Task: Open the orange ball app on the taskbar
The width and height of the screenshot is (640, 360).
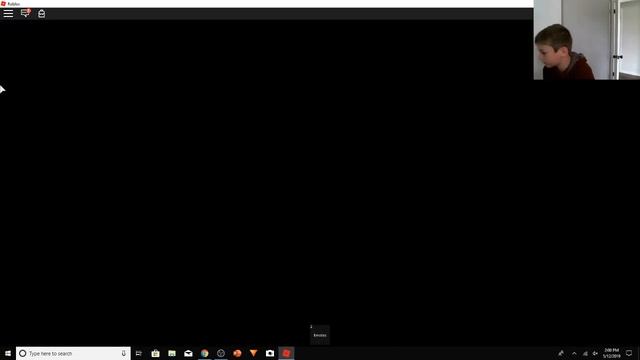Action: pos(237,353)
